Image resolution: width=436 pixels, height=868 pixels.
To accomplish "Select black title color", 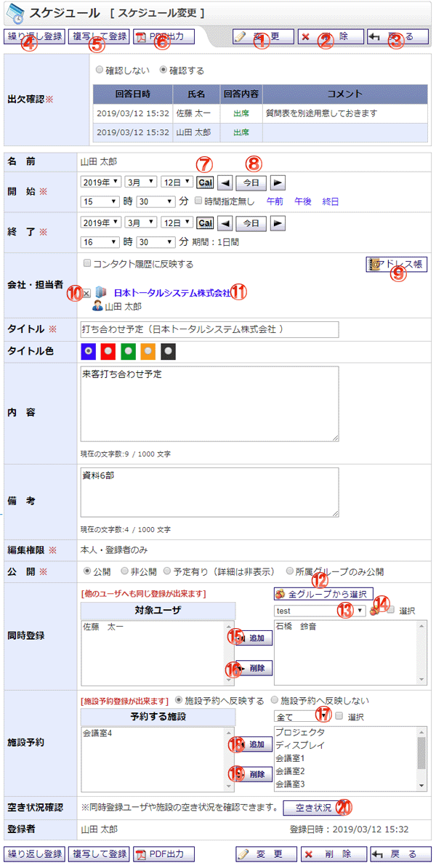I will coord(168,352).
